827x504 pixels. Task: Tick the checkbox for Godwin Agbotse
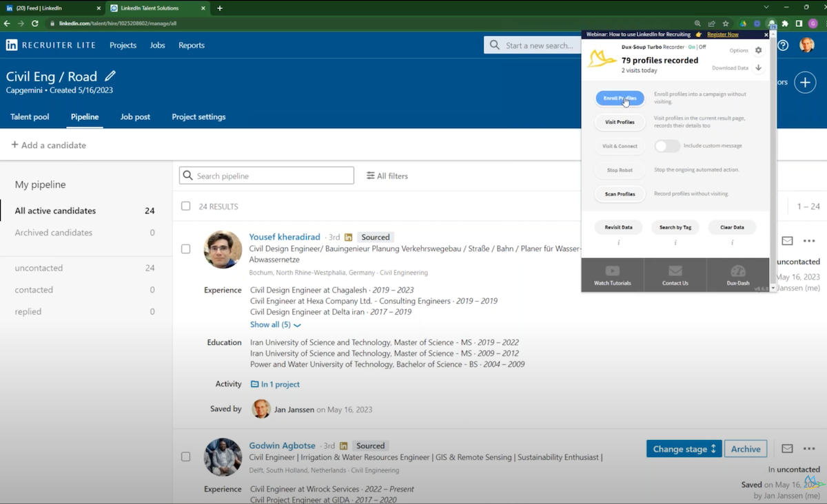185,456
